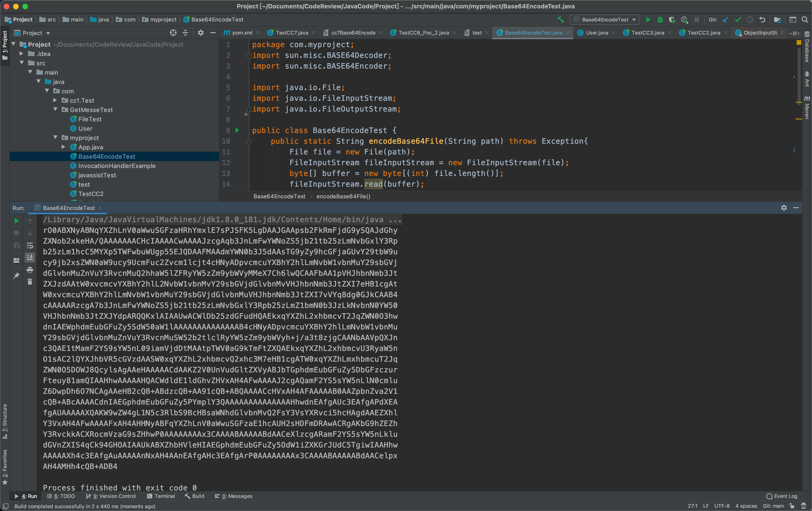Toggle soft-wrap in Run console
This screenshot has width=812, height=511.
click(x=30, y=245)
